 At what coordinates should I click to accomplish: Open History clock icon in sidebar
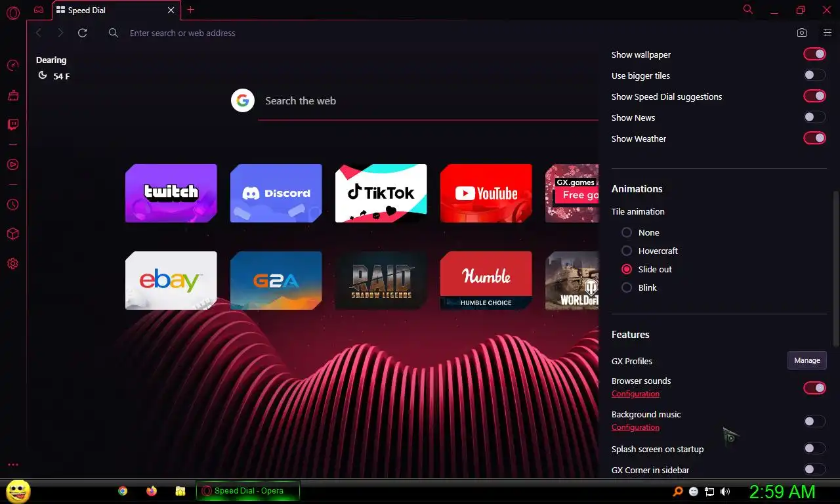point(12,205)
